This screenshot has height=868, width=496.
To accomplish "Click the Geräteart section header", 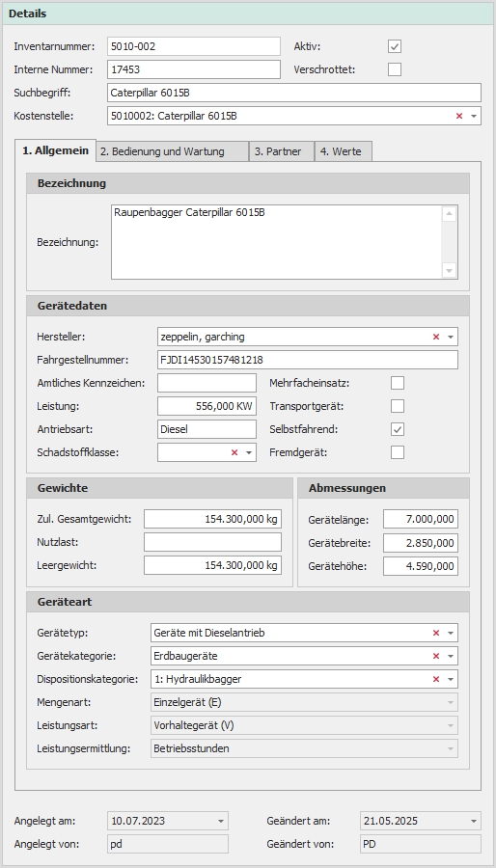I will point(248,602).
